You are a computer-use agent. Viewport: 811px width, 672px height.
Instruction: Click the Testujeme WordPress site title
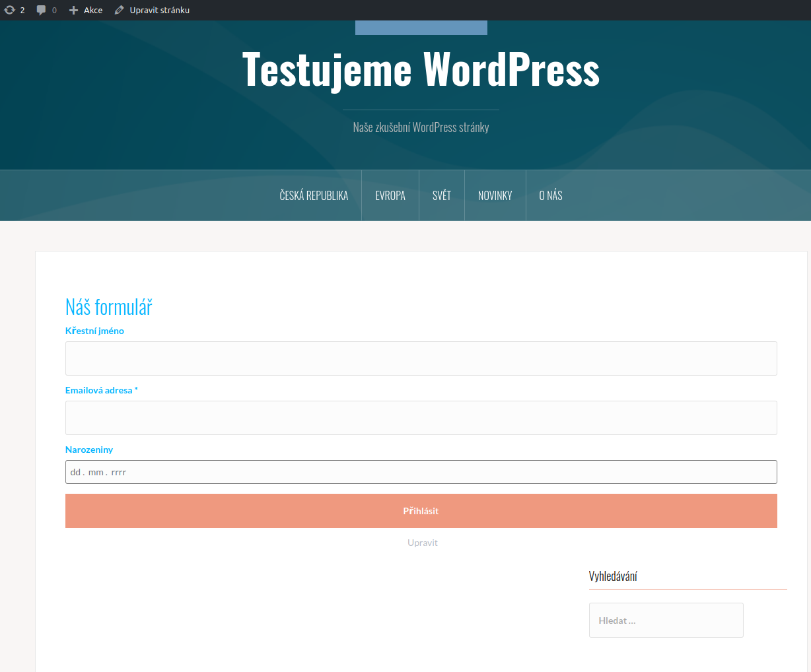[421, 69]
